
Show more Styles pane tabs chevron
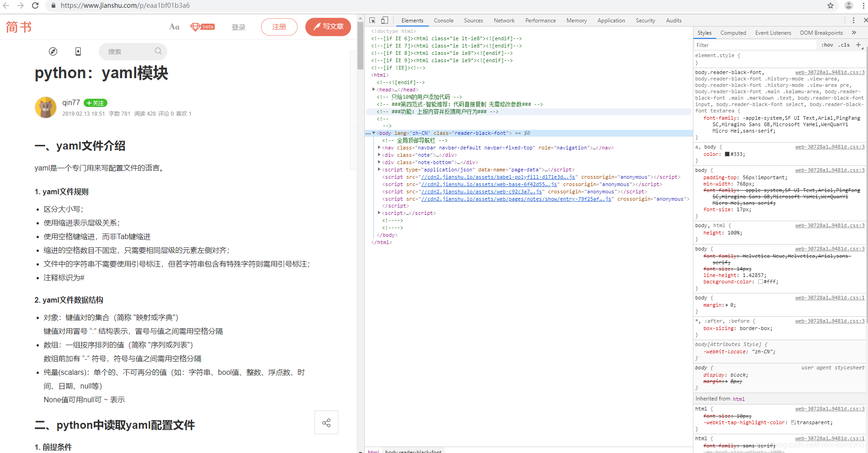[x=854, y=33]
